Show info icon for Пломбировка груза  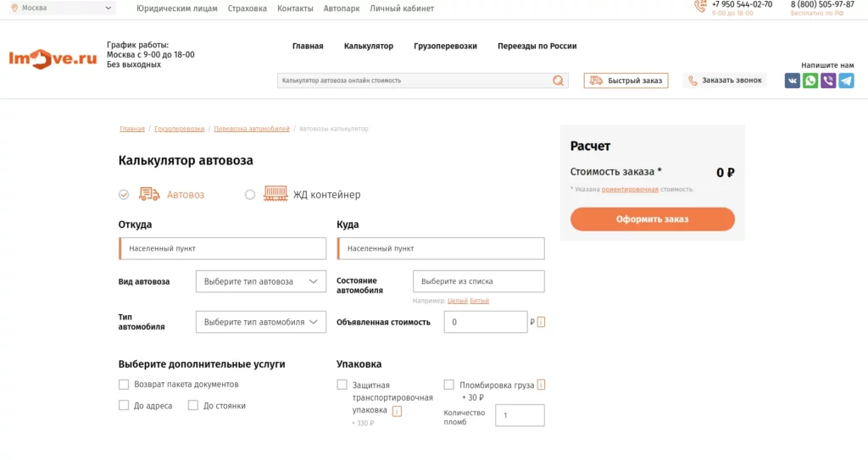click(x=541, y=385)
